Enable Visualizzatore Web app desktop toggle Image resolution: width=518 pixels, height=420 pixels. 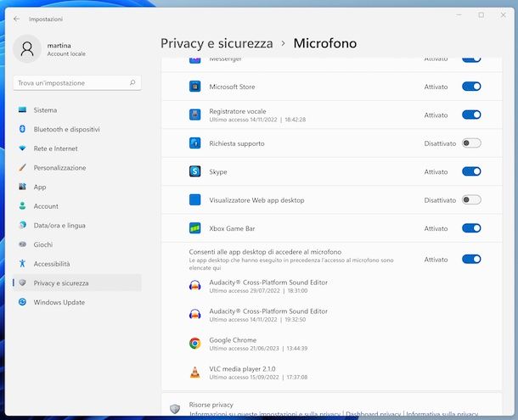pos(471,200)
